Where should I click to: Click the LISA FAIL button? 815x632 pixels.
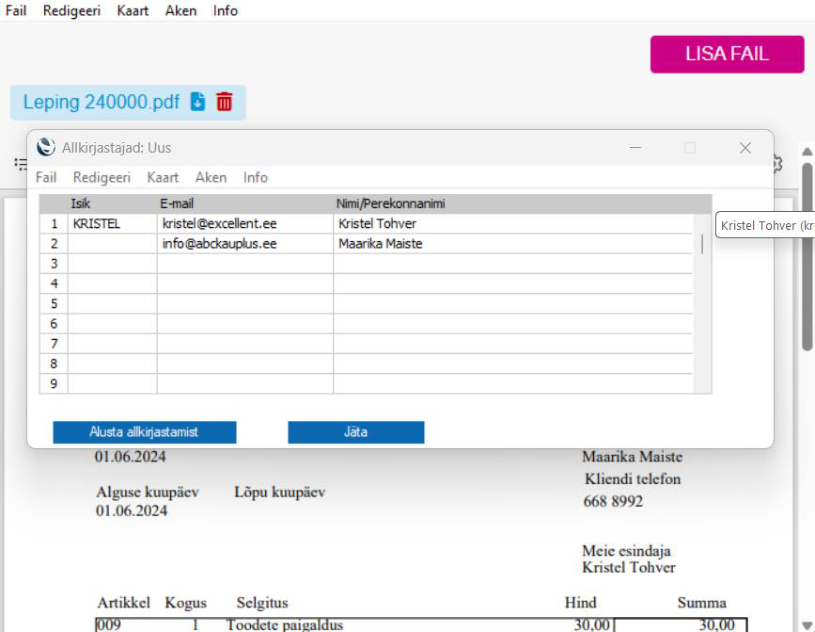(727, 54)
